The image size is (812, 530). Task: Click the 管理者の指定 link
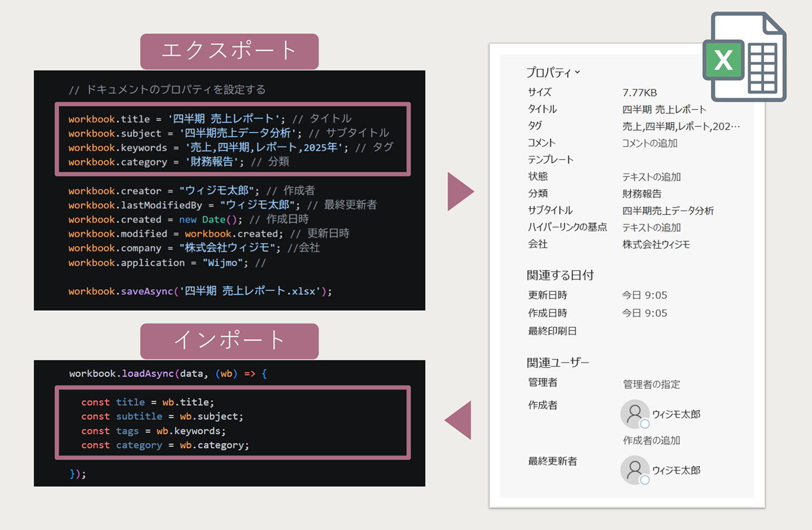(x=651, y=384)
